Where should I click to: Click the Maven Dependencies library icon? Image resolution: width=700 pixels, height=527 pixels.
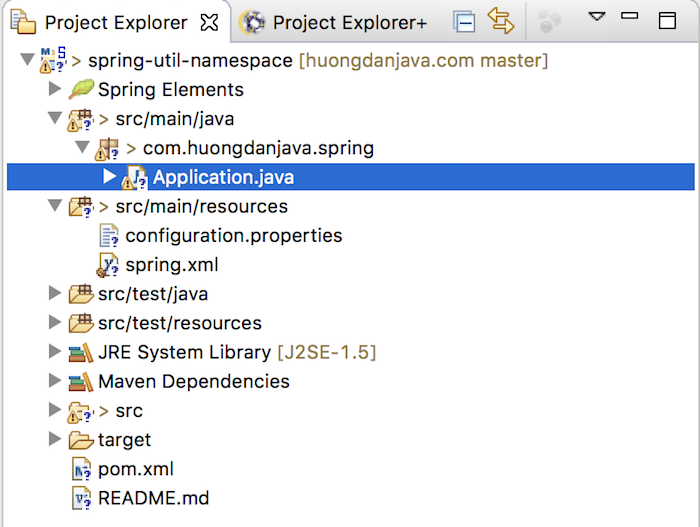tap(81, 382)
